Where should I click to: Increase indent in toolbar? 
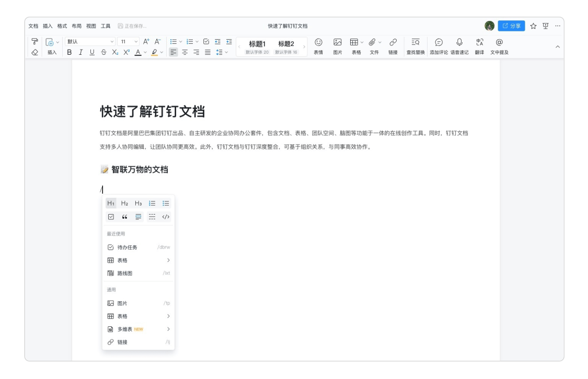229,42
